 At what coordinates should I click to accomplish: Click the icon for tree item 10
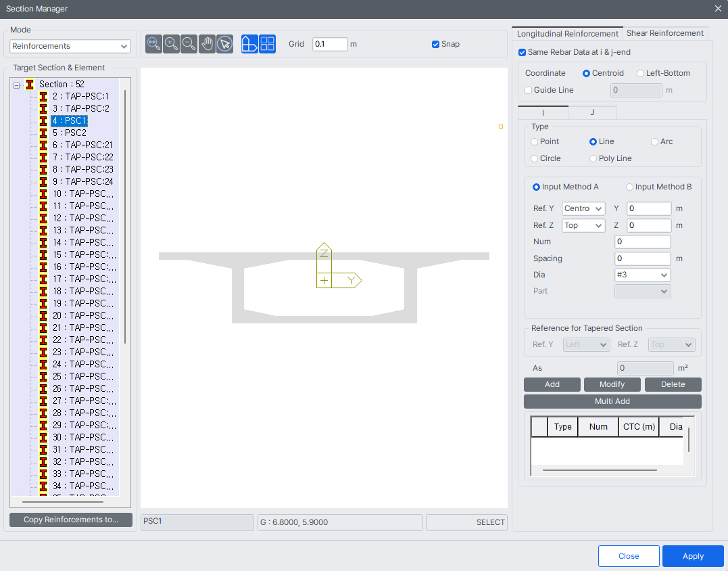(x=43, y=193)
